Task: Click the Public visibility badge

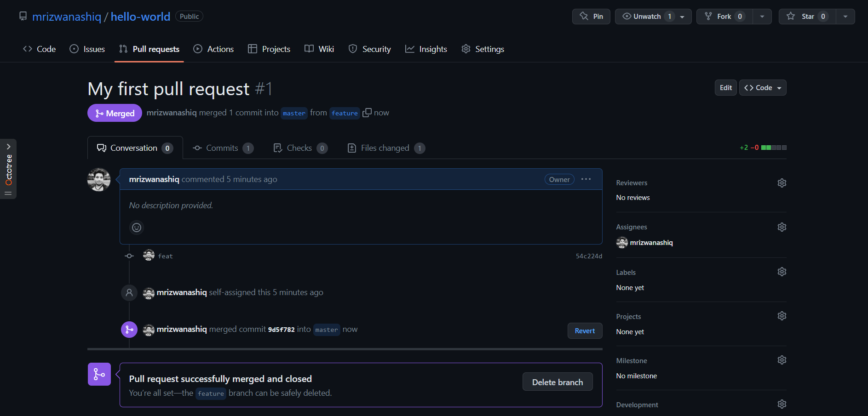Action: [x=189, y=17]
